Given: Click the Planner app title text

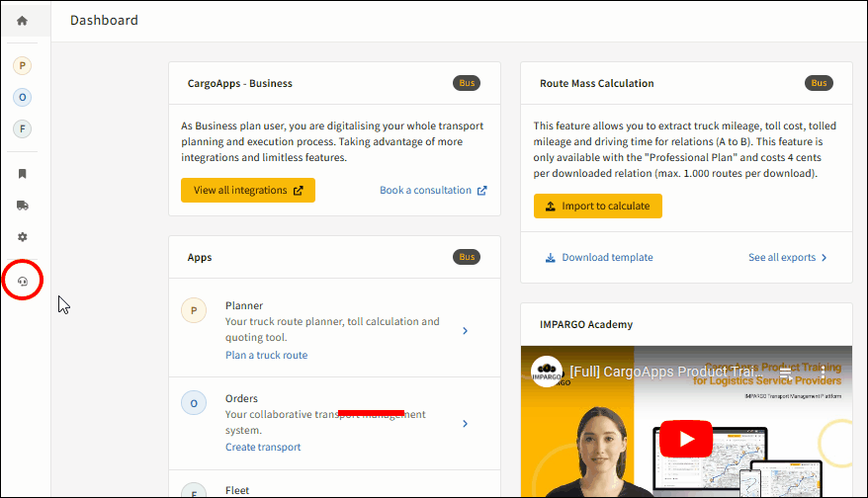Looking at the screenshot, I should (244, 305).
